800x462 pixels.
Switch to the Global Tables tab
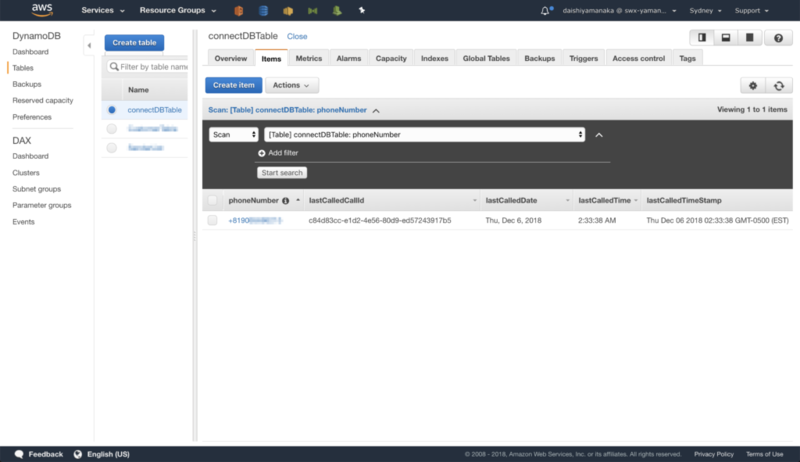pos(486,58)
